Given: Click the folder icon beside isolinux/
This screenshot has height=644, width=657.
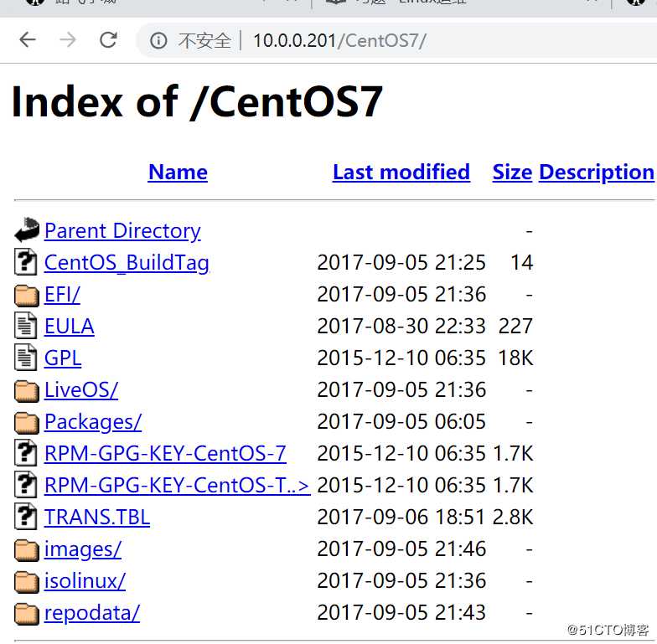Looking at the screenshot, I should 27,581.
